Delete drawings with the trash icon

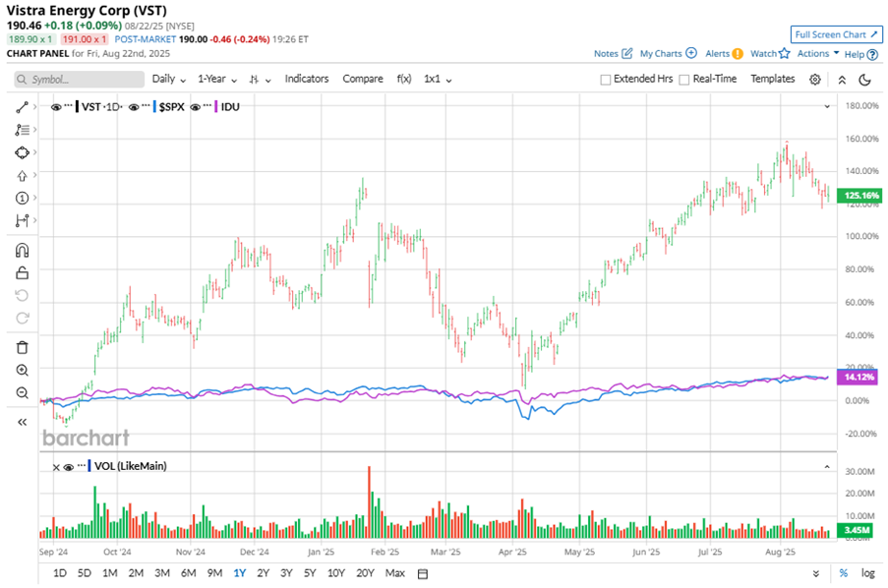pyautogui.click(x=22, y=347)
